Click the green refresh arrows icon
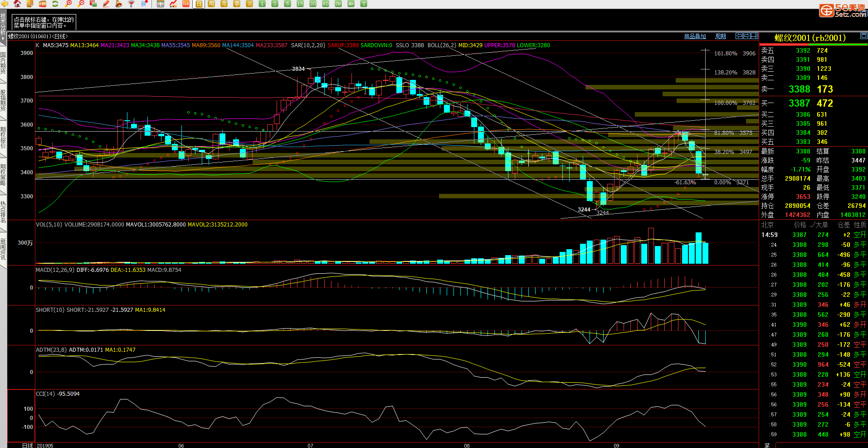Image resolution: width=868 pixels, height=448 pixels. [x=55, y=4]
